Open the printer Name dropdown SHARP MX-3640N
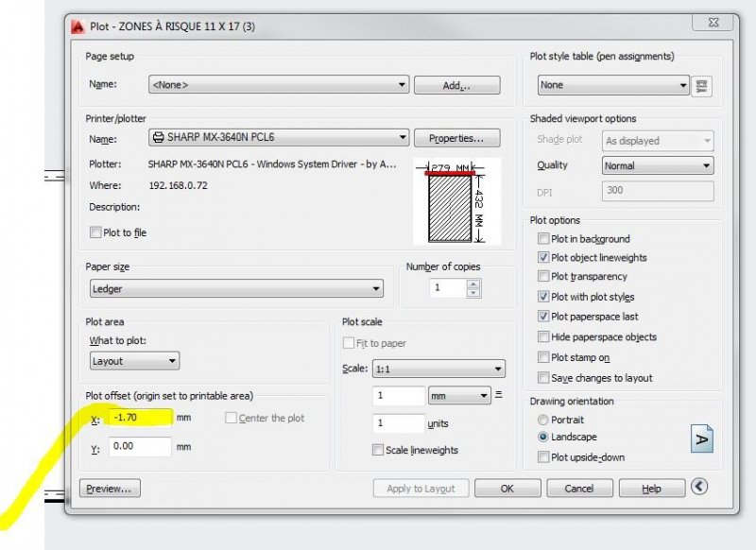756x550 pixels. click(279, 137)
